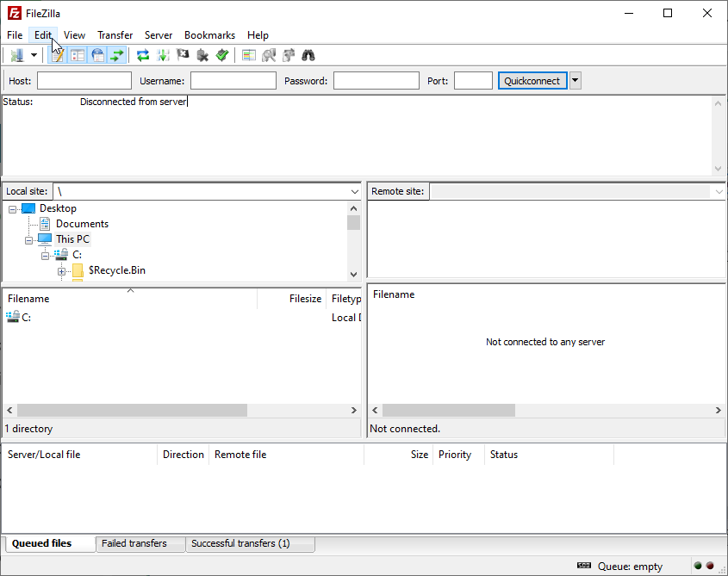Click the Remote file queue column header
Viewport: 728px width, 576px height.
(x=287, y=455)
